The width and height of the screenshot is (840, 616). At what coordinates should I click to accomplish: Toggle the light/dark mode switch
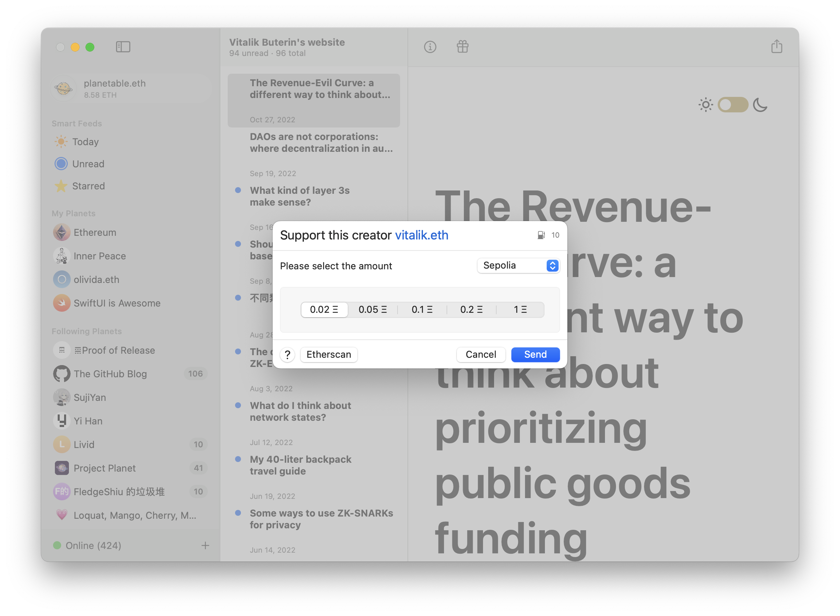tap(733, 105)
